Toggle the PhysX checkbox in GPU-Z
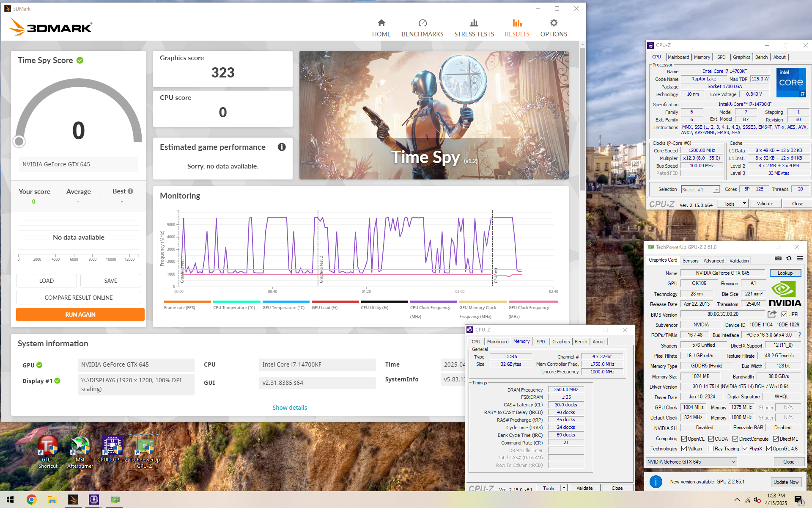 [746, 449]
